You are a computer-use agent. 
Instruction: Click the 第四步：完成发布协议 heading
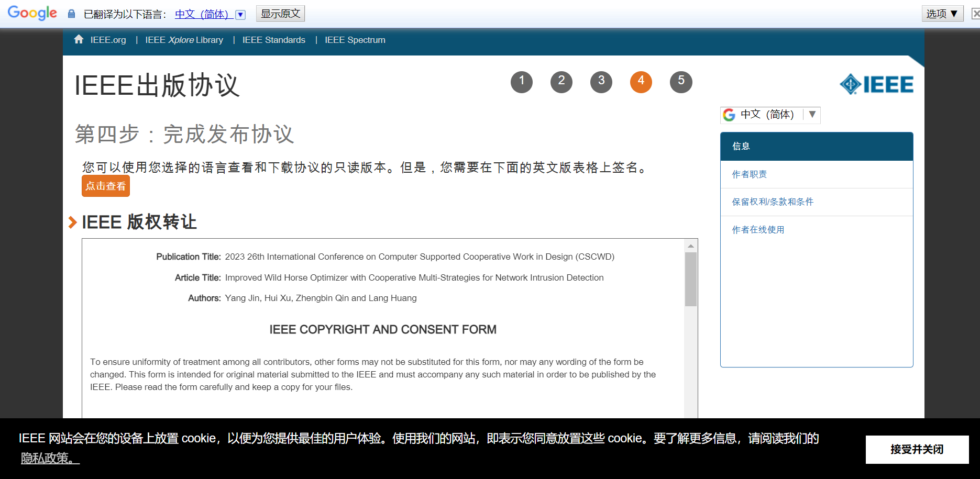184,134
